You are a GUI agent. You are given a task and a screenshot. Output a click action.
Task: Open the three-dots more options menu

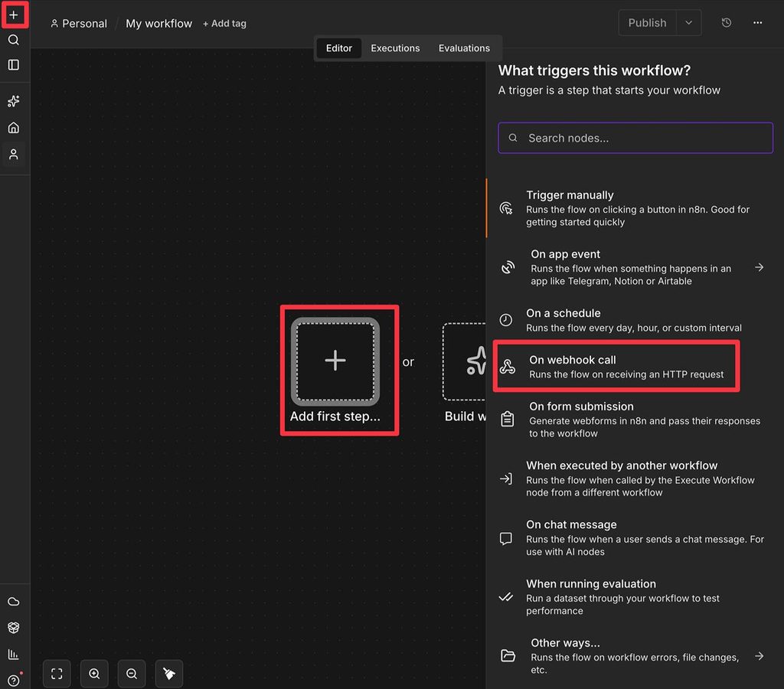[757, 22]
